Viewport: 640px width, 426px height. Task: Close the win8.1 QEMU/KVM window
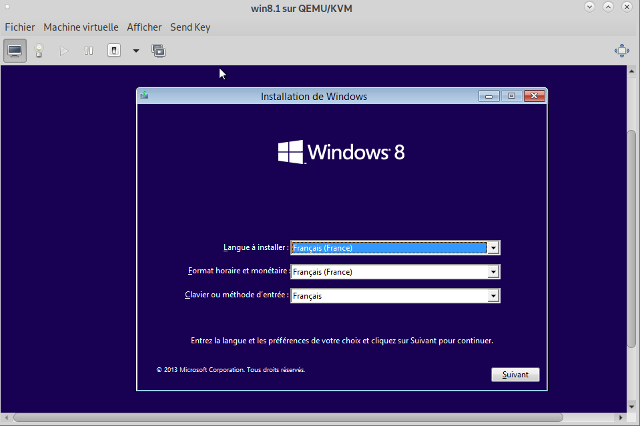627,7
